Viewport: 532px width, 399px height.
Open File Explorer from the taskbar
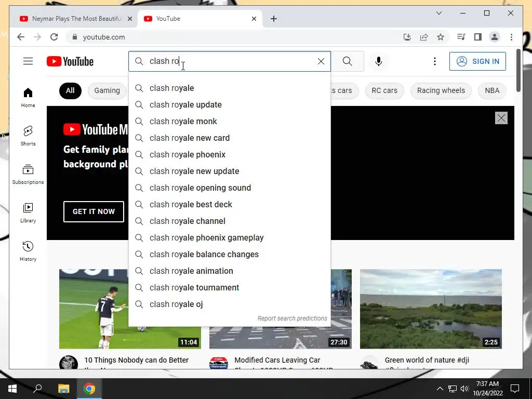coord(63,389)
